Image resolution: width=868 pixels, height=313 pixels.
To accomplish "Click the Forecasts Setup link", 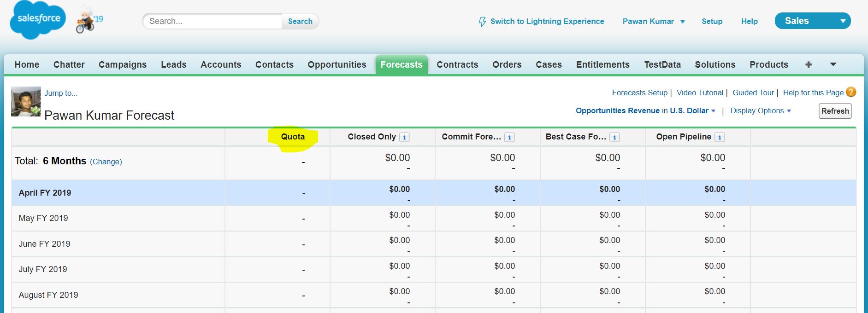I will coord(639,93).
